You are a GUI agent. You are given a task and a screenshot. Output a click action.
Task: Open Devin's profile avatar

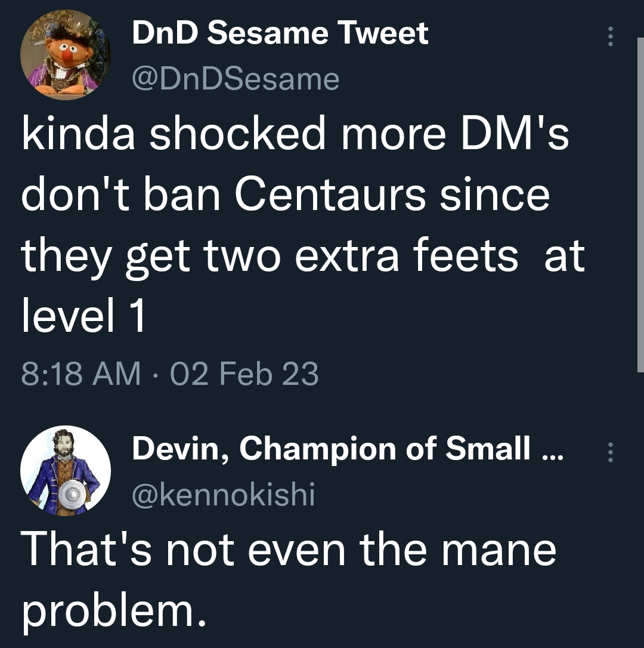click(65, 471)
